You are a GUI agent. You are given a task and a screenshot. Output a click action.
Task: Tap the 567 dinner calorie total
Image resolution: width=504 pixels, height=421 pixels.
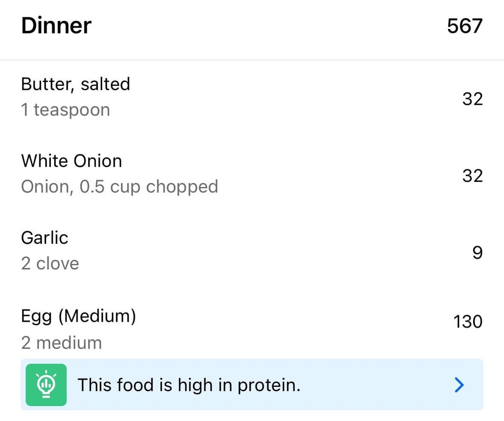tap(465, 26)
